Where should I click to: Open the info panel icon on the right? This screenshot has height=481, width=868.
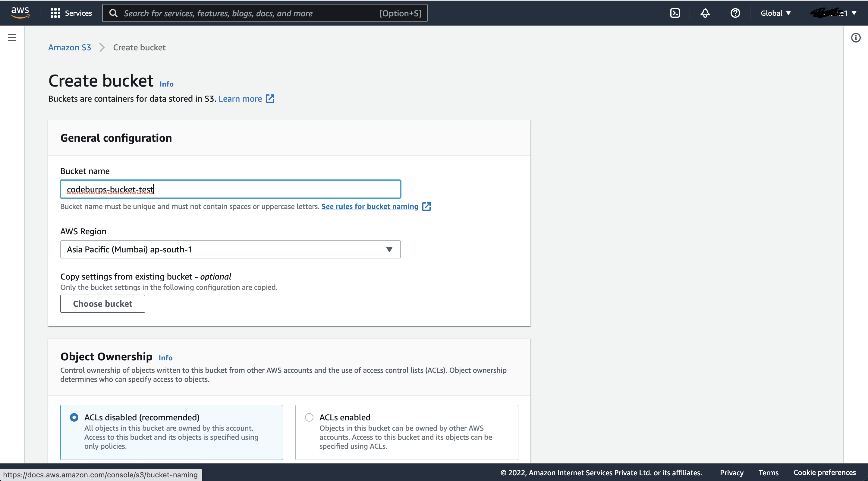856,38
